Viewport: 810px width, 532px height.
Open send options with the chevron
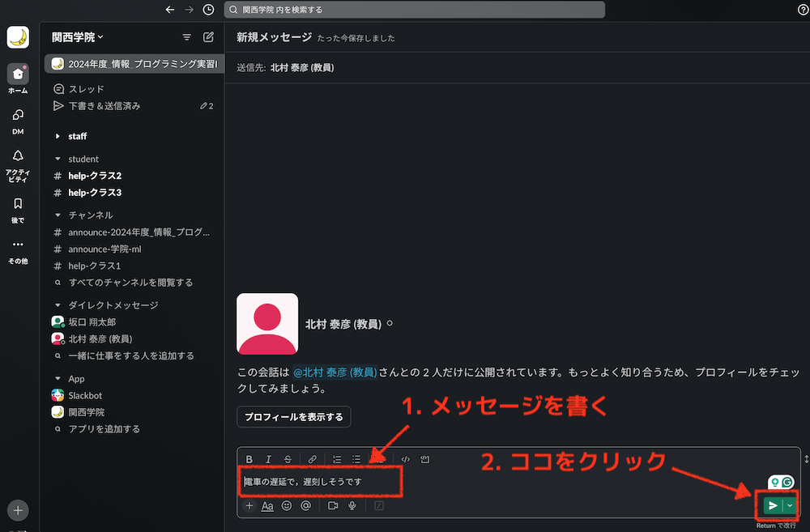pos(790,505)
